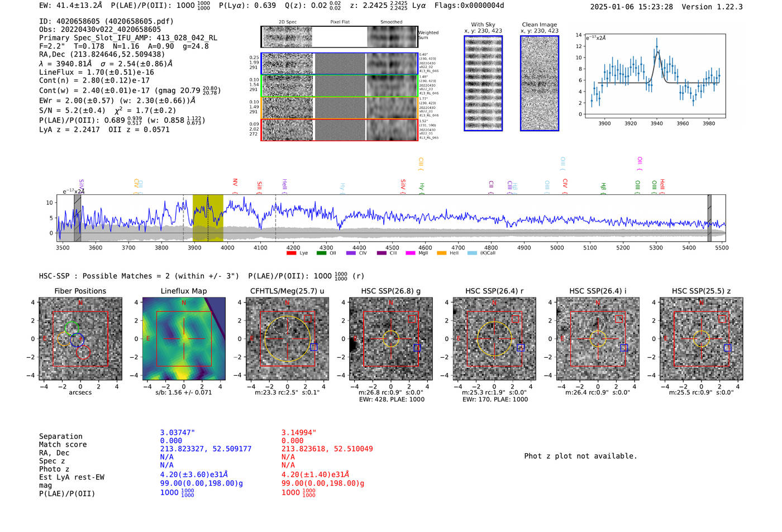The image size is (782, 532).
Task: Select the blue fiber circle in Fiber Positions
Action: coord(78,339)
